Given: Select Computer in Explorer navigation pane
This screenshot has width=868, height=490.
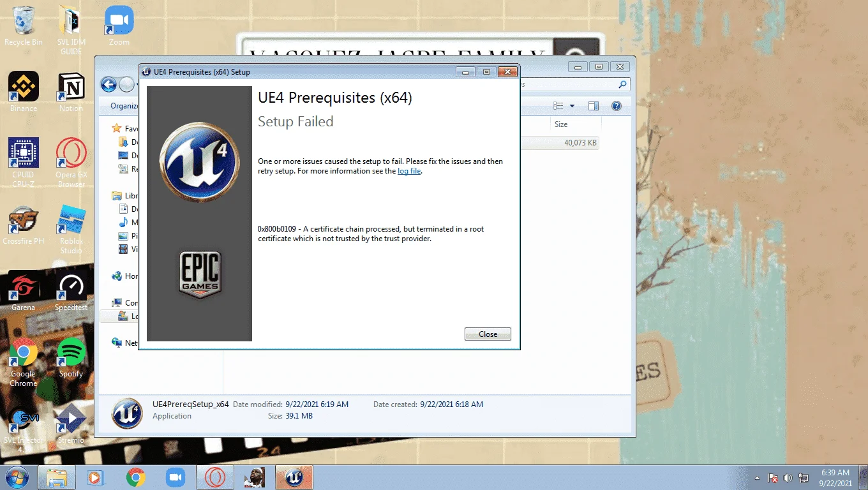Looking at the screenshot, I should pyautogui.click(x=125, y=303).
